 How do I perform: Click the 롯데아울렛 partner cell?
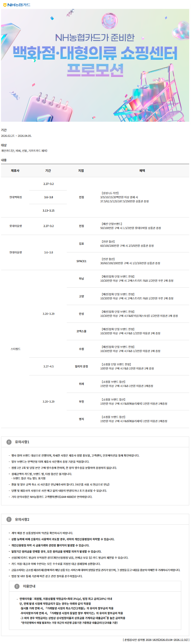[x=16, y=226]
